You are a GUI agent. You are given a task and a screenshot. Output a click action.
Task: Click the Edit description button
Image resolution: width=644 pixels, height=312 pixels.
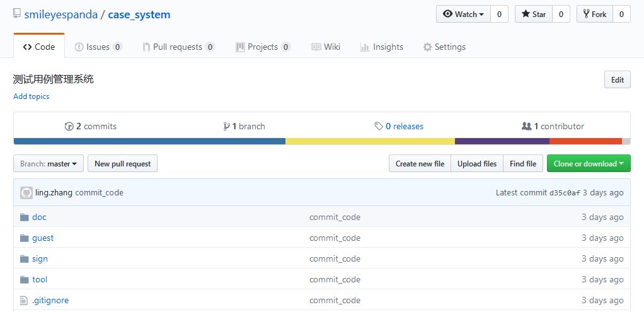(x=618, y=80)
